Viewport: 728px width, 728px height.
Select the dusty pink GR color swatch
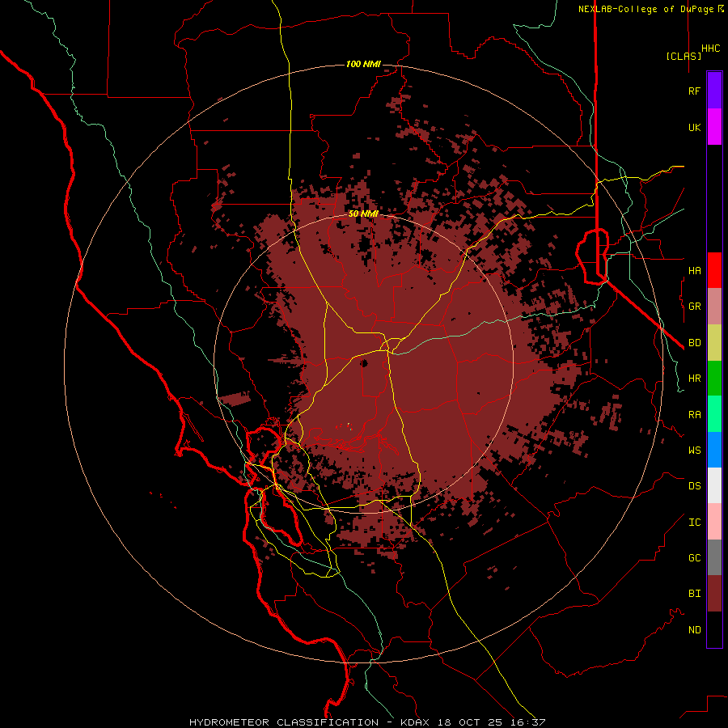[x=714, y=307]
